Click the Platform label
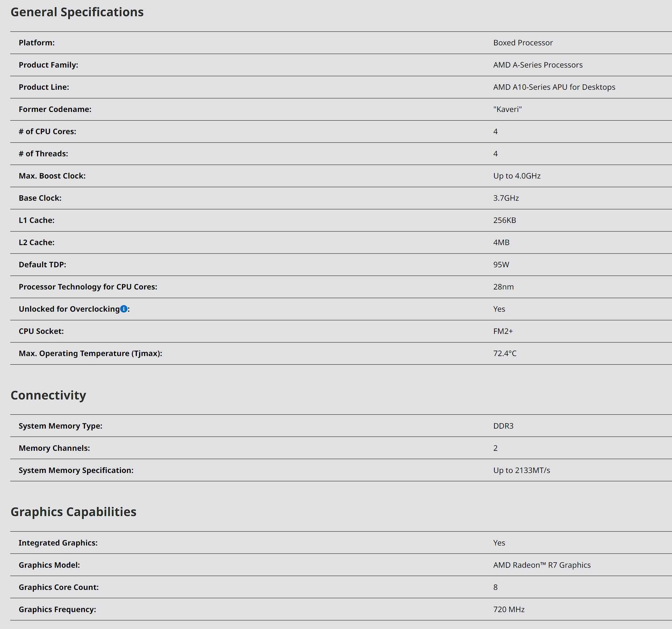This screenshot has width=672, height=629. (36, 43)
